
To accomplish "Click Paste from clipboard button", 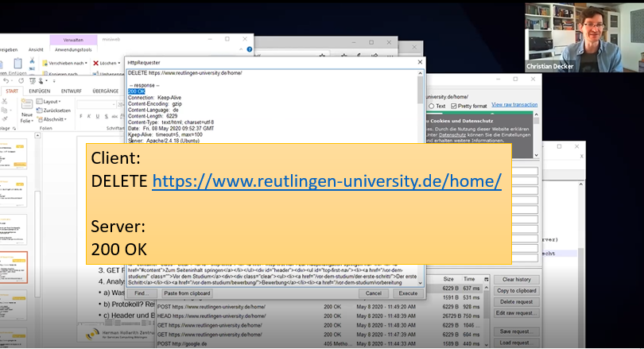I will pos(187,293).
